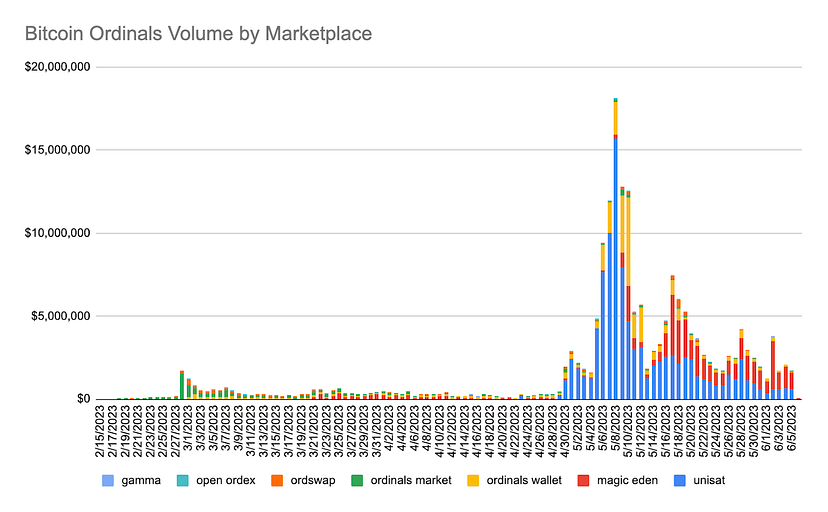Screen dimensions: 828x512
Task: Click the ordswap legend color swatch
Action: [x=277, y=481]
